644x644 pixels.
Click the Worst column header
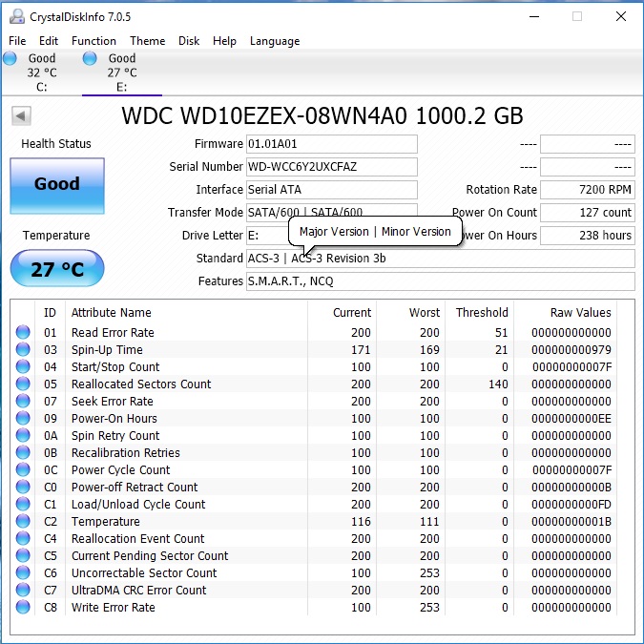tap(425, 313)
